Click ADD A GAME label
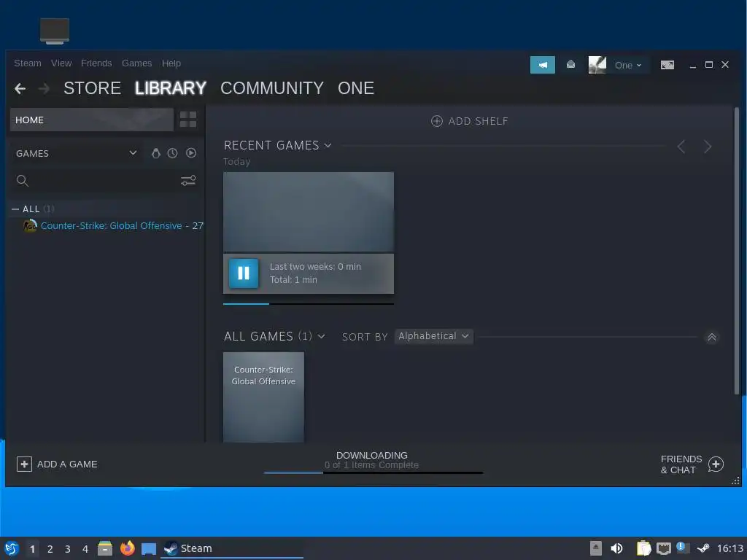 (x=67, y=464)
